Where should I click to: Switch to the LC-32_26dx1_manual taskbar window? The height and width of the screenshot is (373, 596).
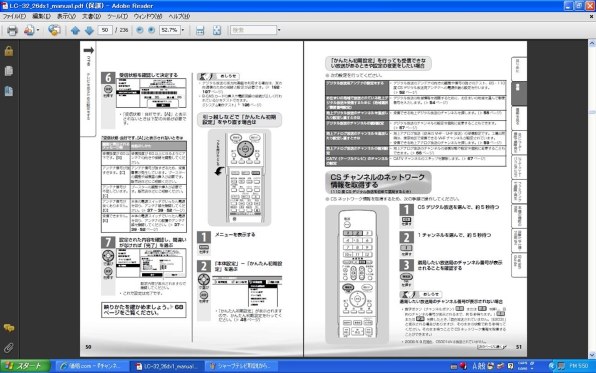(167, 366)
